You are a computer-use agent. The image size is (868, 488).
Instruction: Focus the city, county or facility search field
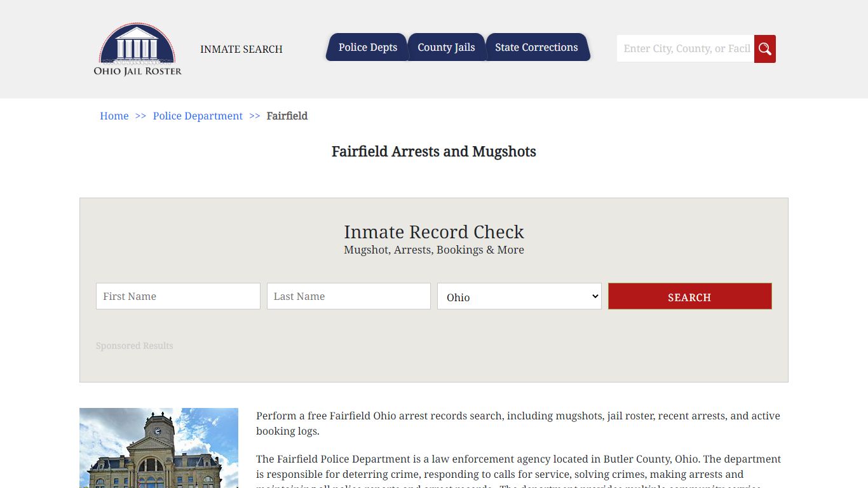coord(686,49)
